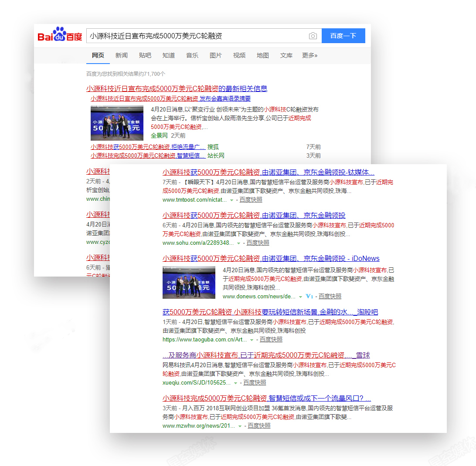Click the 全景网 source label
476x466 pixels.
point(160,135)
